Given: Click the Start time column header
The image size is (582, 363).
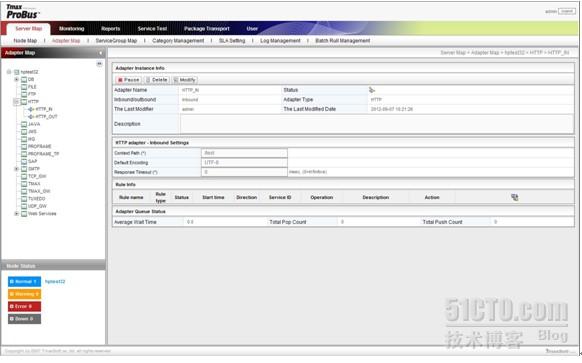Looking at the screenshot, I should (213, 197).
